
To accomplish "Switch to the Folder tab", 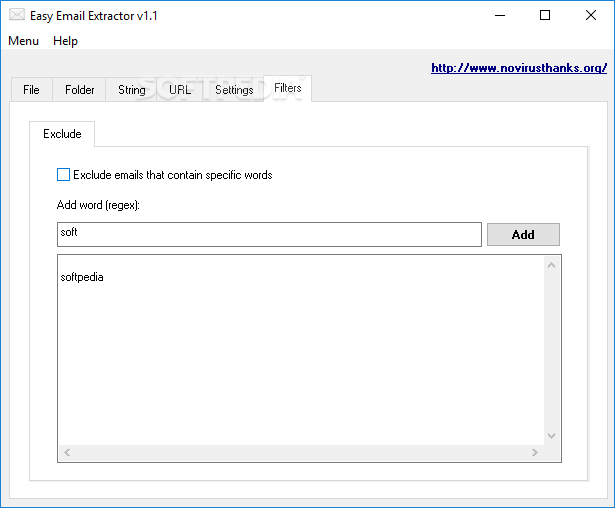I will coord(80,90).
